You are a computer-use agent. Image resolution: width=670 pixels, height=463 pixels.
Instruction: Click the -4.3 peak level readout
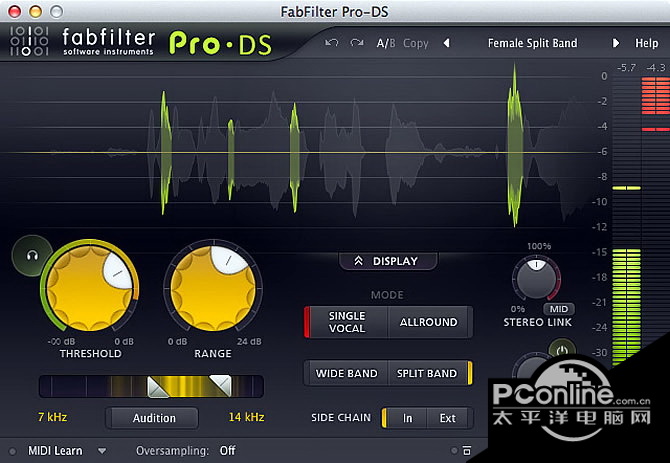[655, 67]
